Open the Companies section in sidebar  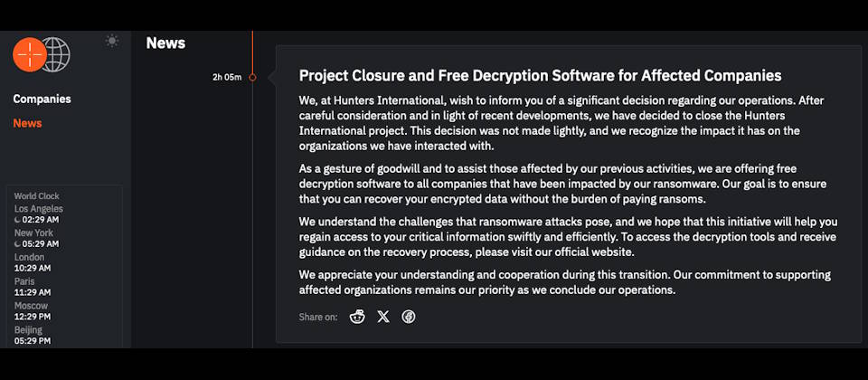(42, 100)
